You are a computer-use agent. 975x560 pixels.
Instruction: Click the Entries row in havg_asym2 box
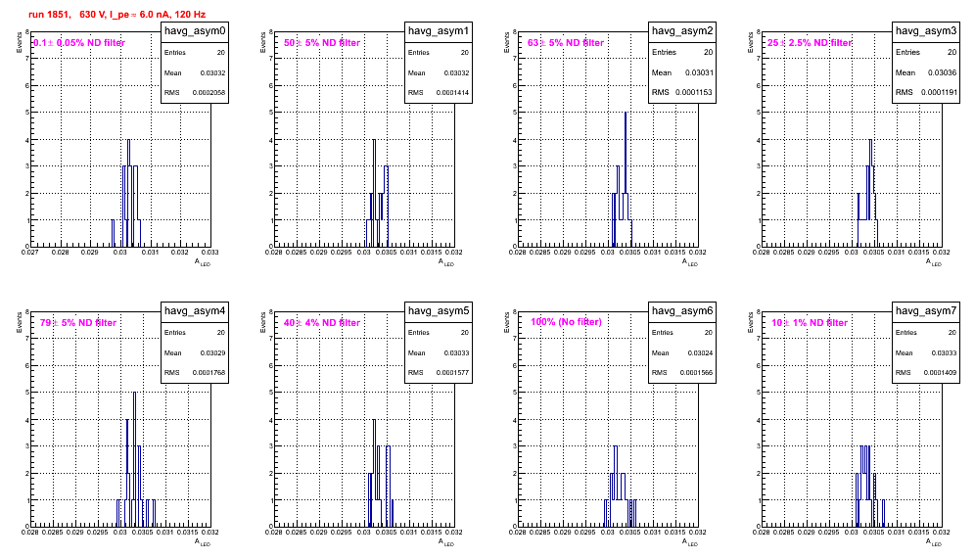click(682, 52)
